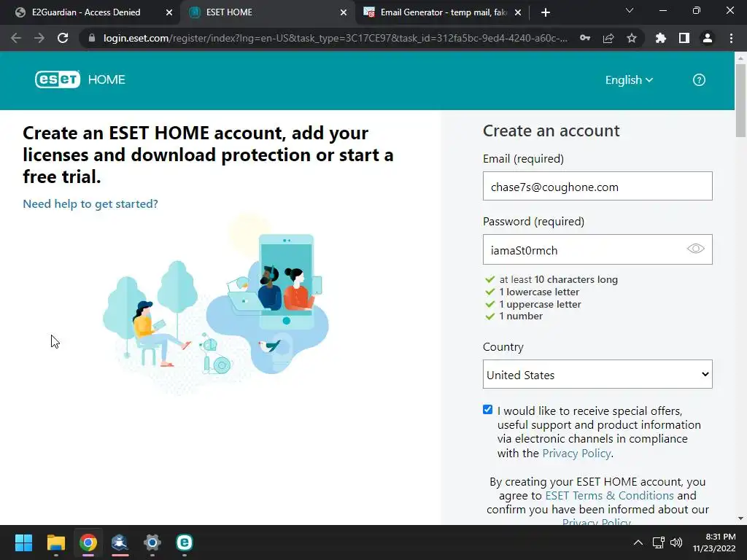Open the Country dropdown showing United States
The image size is (747, 560).
597,374
